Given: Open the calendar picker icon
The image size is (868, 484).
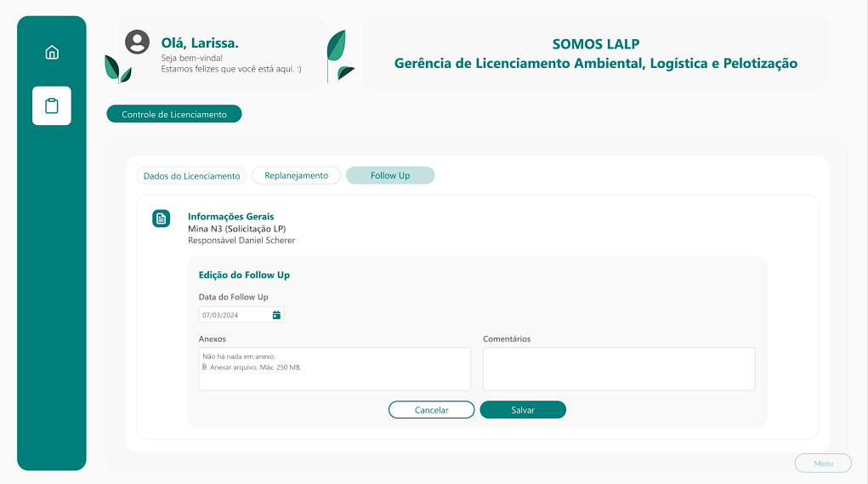Looking at the screenshot, I should pos(276,315).
